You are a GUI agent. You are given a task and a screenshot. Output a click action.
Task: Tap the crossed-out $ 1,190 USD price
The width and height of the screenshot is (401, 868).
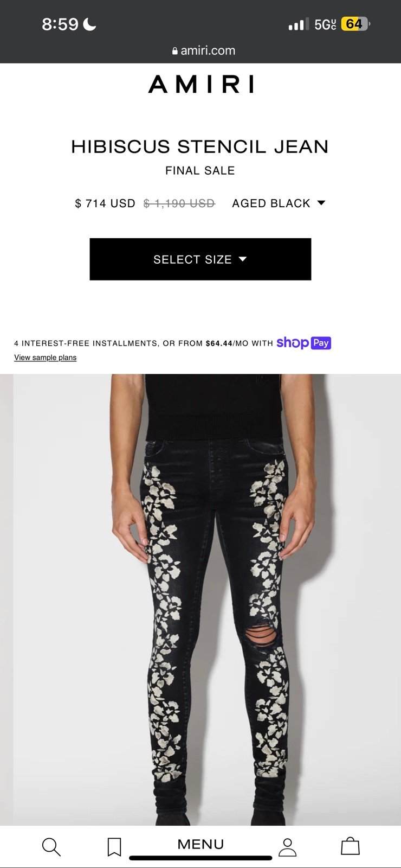179,203
